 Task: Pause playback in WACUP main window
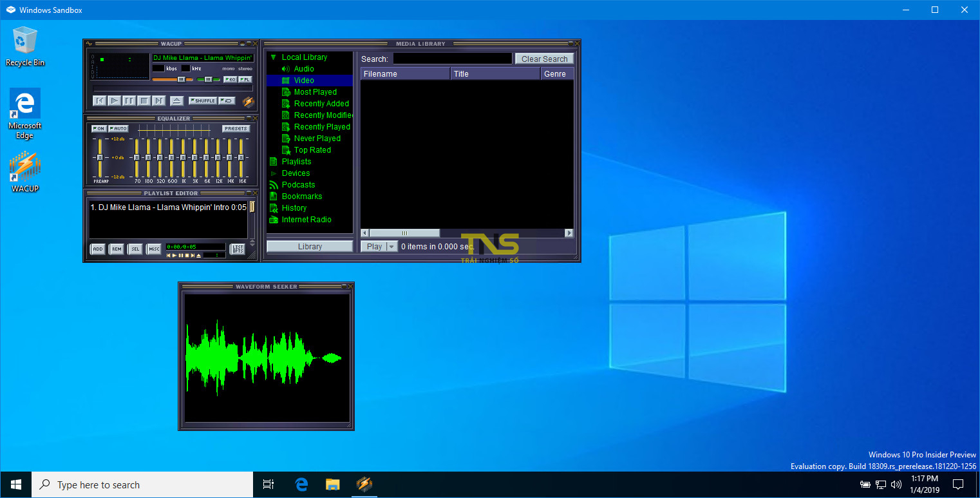[129, 101]
